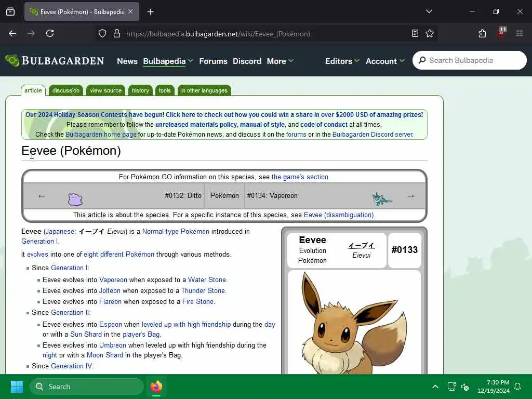The image size is (532, 399).
Task: Click the muted volume icon in system tray
Action: pyautogui.click(x=465, y=387)
